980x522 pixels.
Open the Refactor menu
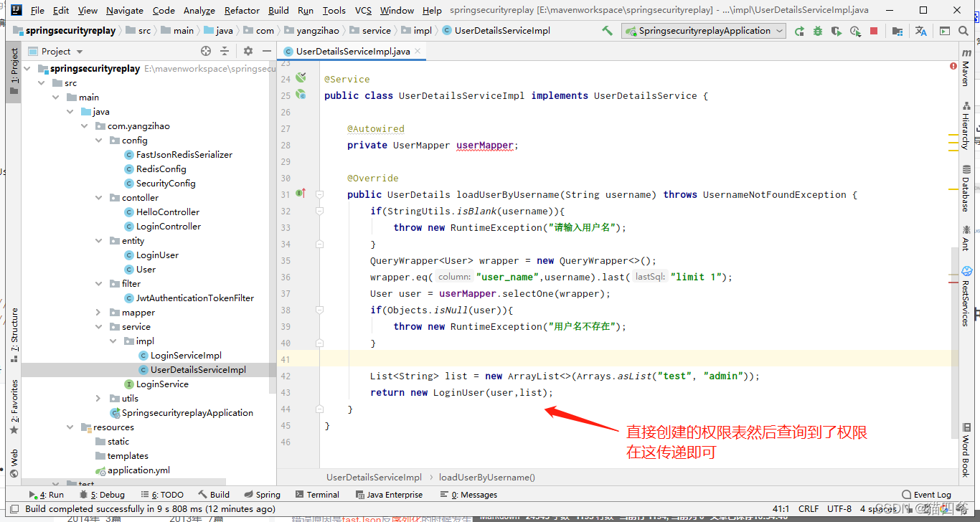point(242,10)
